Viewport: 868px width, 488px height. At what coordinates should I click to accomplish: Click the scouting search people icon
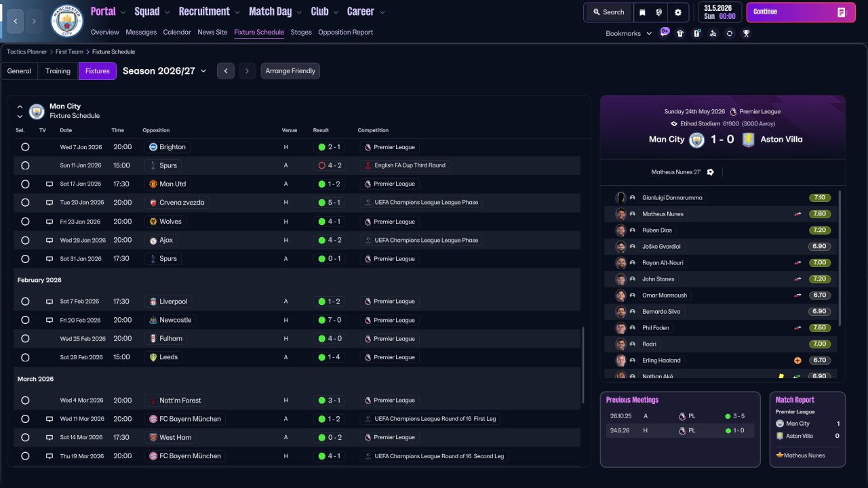pos(713,33)
